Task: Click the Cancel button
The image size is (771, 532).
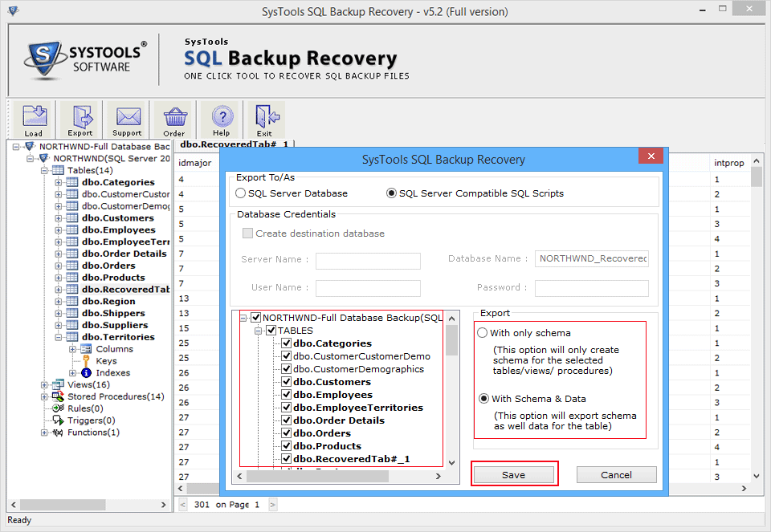Action: pos(616,475)
